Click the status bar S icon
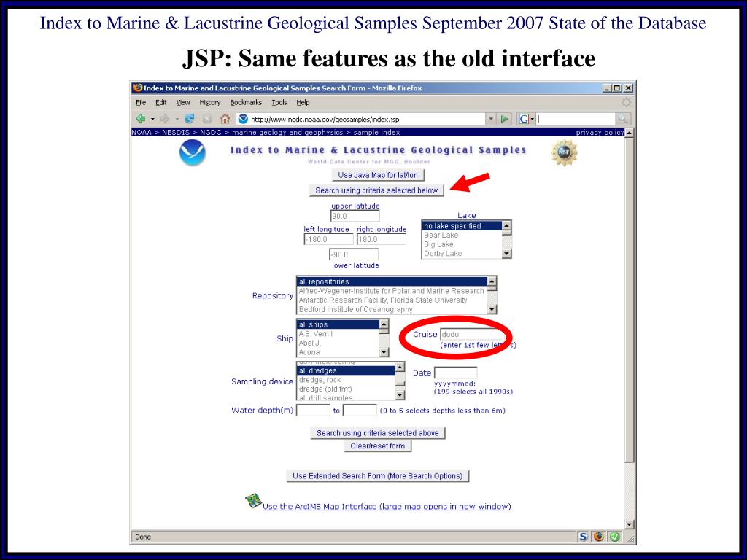The width and height of the screenshot is (747, 560). tap(583, 537)
